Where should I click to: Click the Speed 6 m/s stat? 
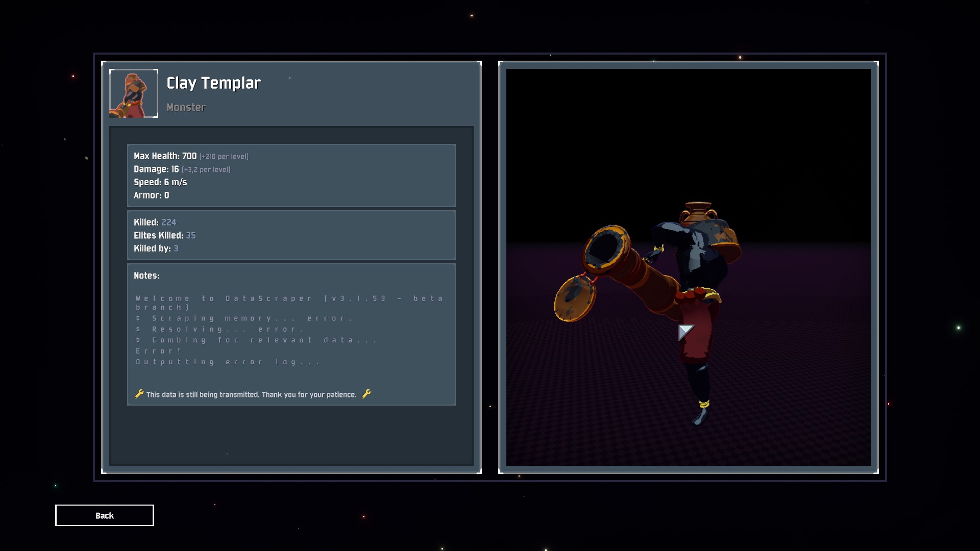pyautogui.click(x=160, y=182)
